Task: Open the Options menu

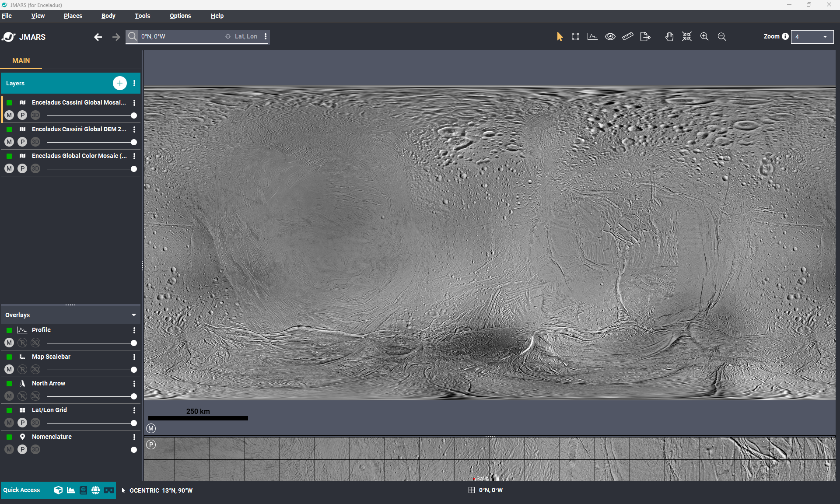Action: coord(180,16)
